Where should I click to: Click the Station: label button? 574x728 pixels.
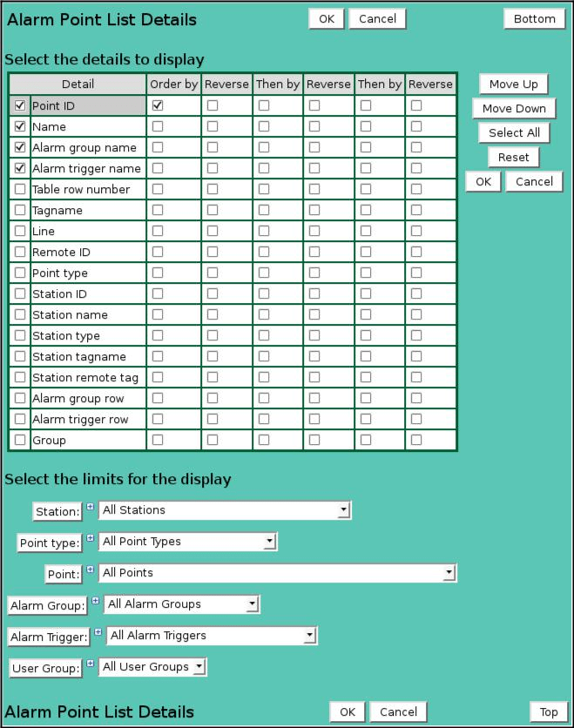click(x=57, y=511)
